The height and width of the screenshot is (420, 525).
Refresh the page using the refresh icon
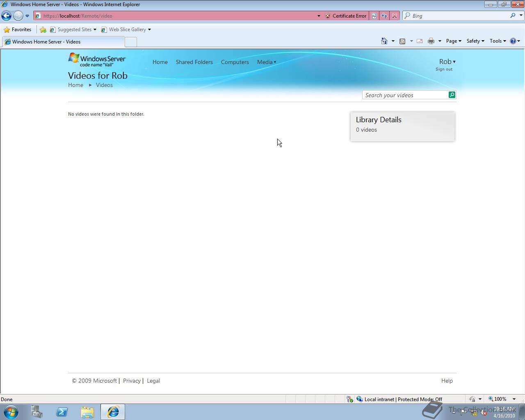(x=384, y=16)
